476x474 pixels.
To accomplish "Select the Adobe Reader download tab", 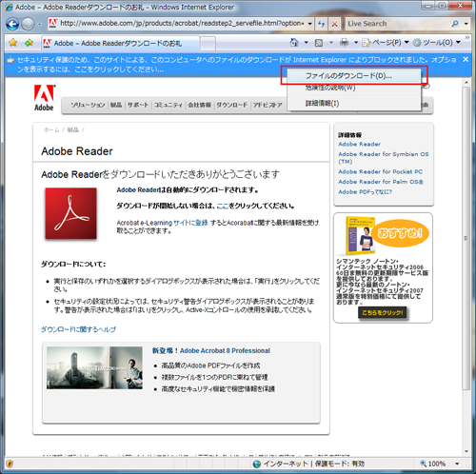I will coord(121,43).
